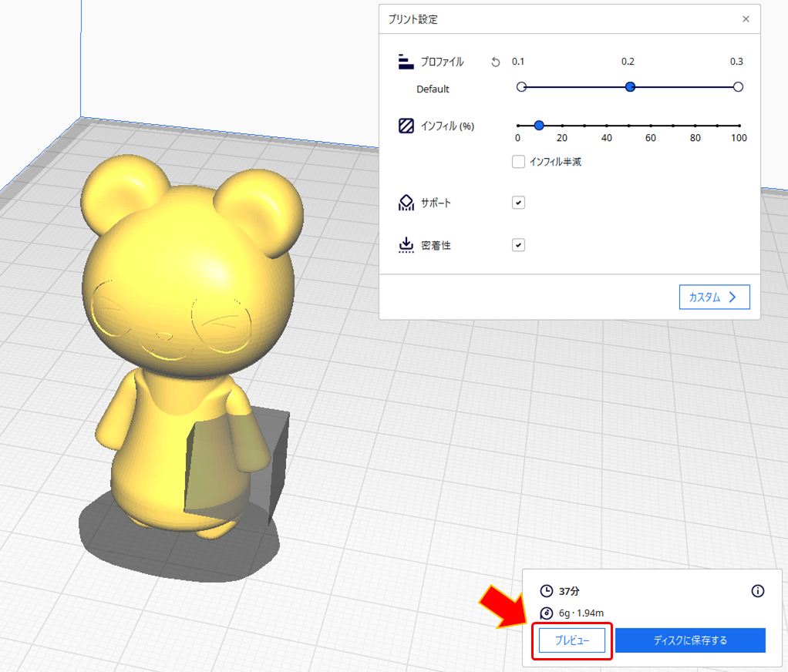This screenshot has height=672, width=788.
Task: Click the 37分 print time text
Action: point(569,591)
